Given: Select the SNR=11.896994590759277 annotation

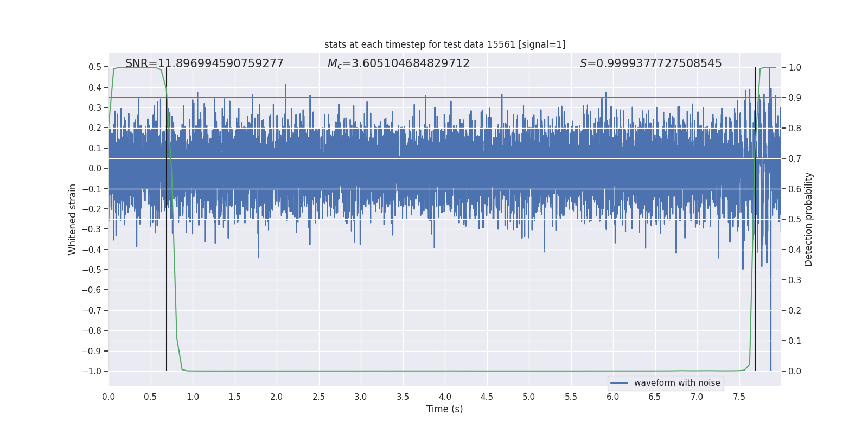Looking at the screenshot, I should point(205,63).
